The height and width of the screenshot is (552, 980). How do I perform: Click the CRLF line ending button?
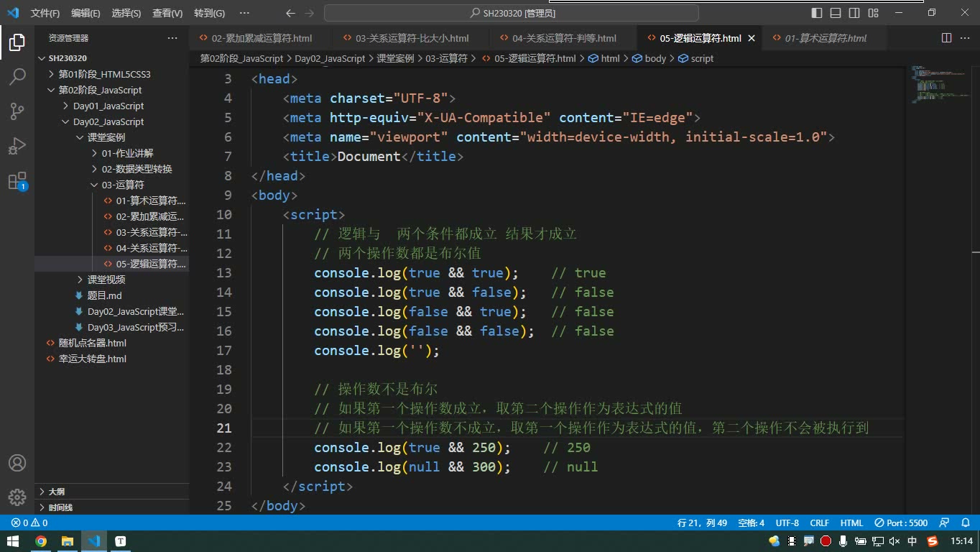(x=820, y=523)
